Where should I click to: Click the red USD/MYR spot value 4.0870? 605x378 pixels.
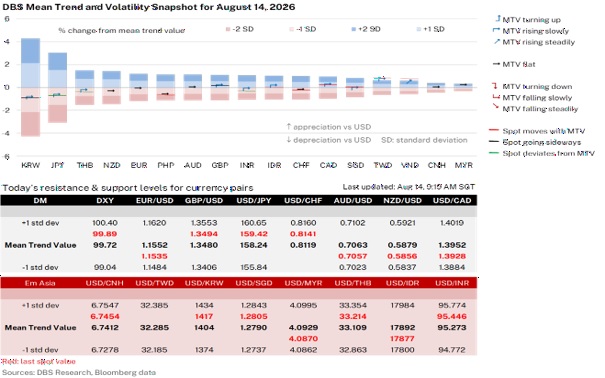(303, 339)
